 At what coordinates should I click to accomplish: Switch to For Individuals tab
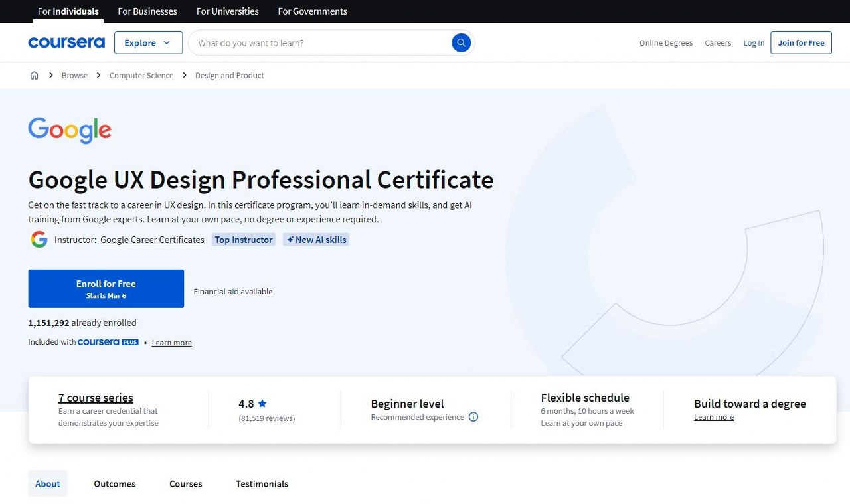[x=68, y=11]
